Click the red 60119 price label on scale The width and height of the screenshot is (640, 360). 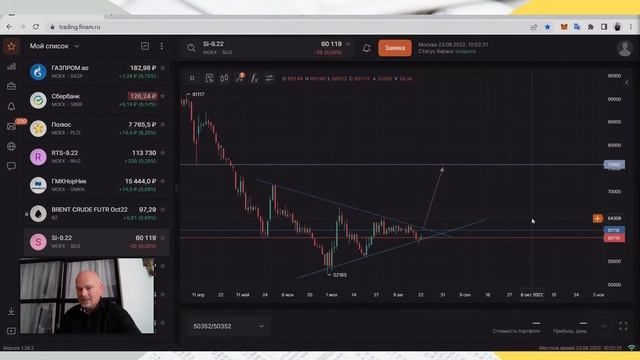[x=614, y=238]
